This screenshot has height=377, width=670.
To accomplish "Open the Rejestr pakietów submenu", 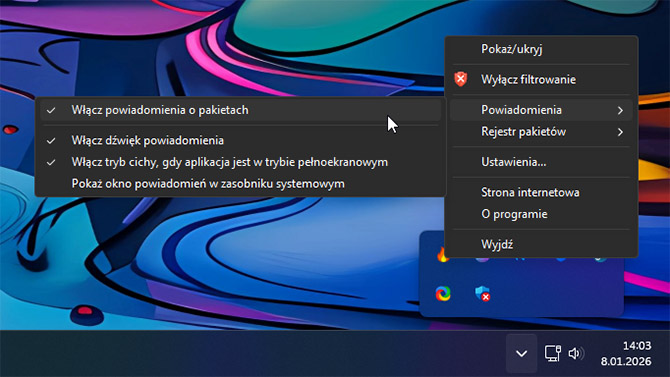I will point(541,132).
